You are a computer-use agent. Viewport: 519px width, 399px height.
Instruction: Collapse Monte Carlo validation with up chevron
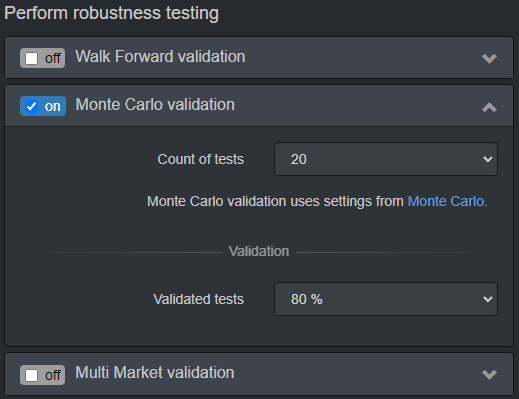click(489, 107)
